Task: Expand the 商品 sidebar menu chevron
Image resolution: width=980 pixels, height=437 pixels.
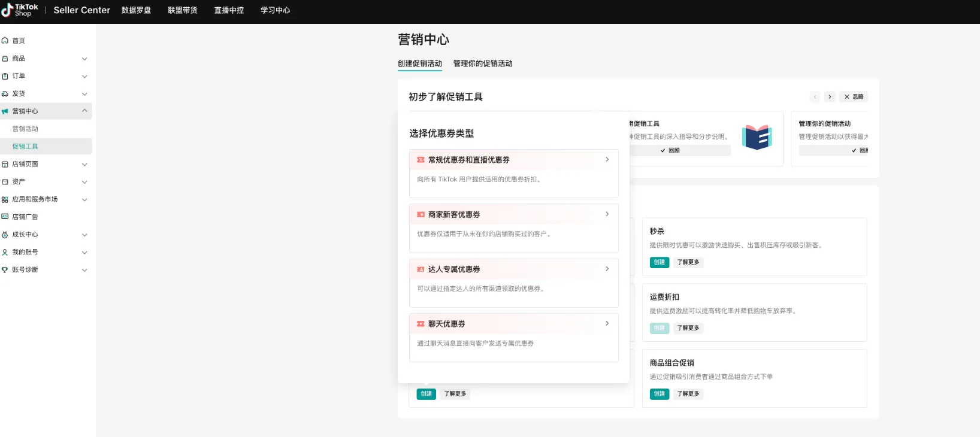Action: tap(84, 59)
